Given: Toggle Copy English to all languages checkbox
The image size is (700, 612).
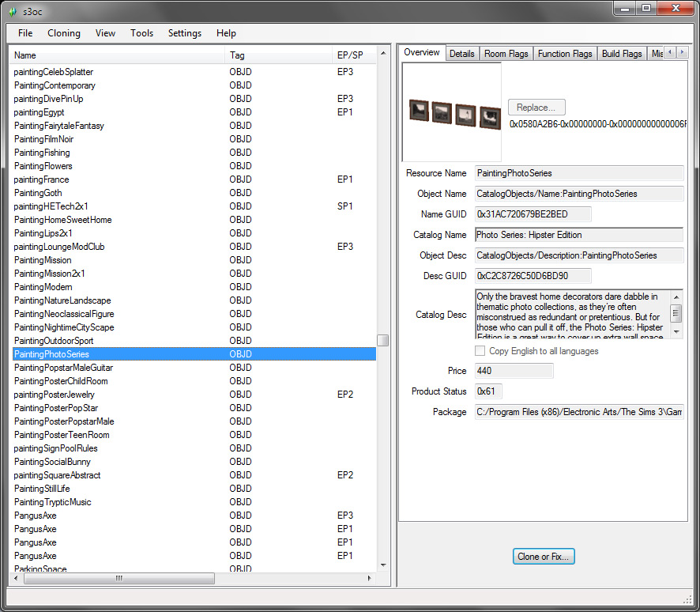Looking at the screenshot, I should (480, 351).
